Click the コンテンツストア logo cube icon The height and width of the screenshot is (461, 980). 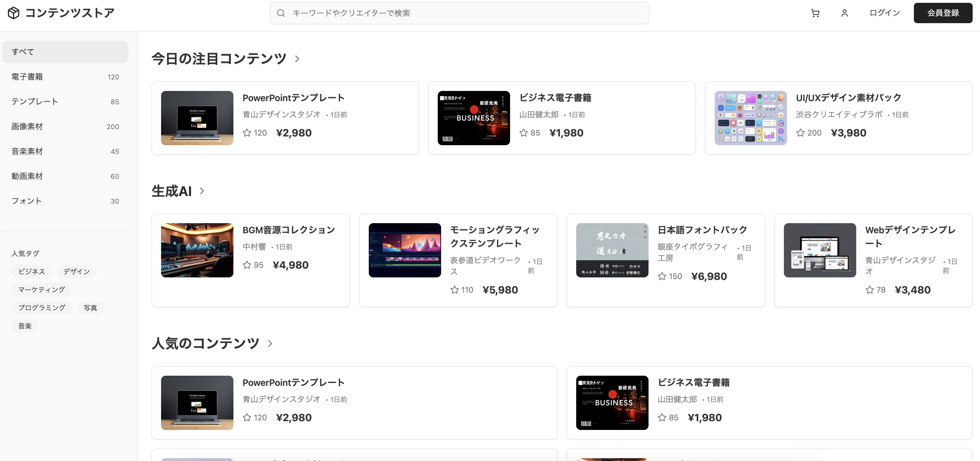14,12
